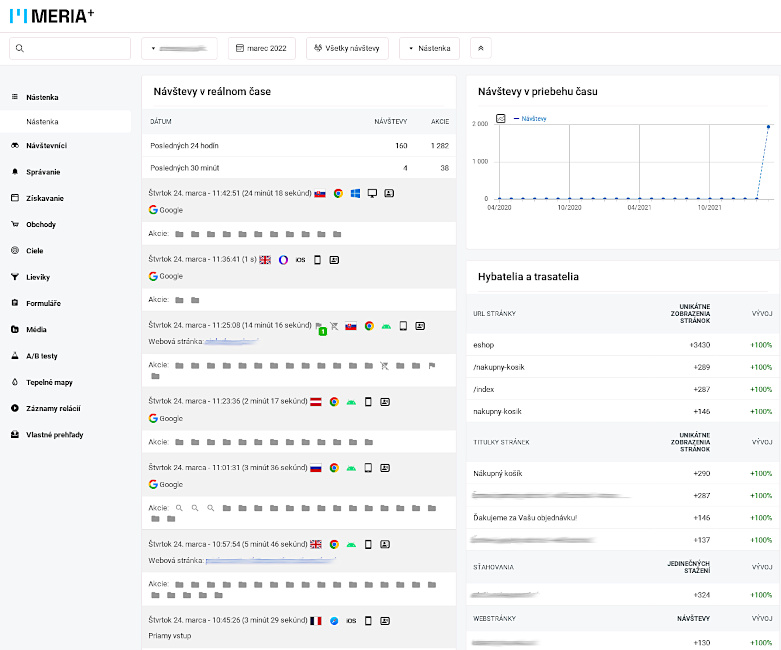Click the shopping cart icon beside Obchody
781x650 pixels.
point(15,224)
